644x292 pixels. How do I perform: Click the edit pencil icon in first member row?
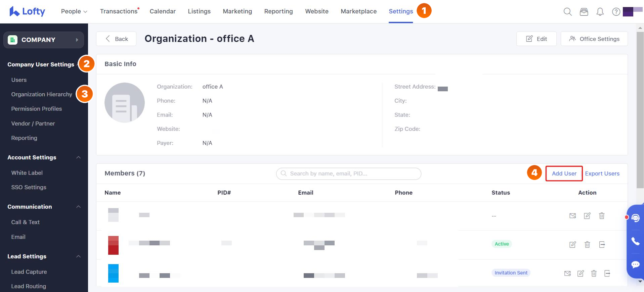click(587, 216)
